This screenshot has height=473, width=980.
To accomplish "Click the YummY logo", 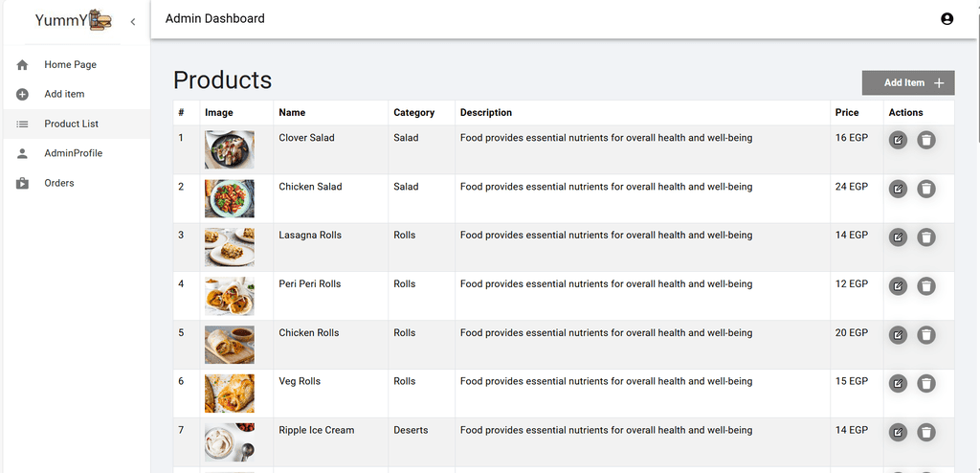I will pyautogui.click(x=73, y=21).
